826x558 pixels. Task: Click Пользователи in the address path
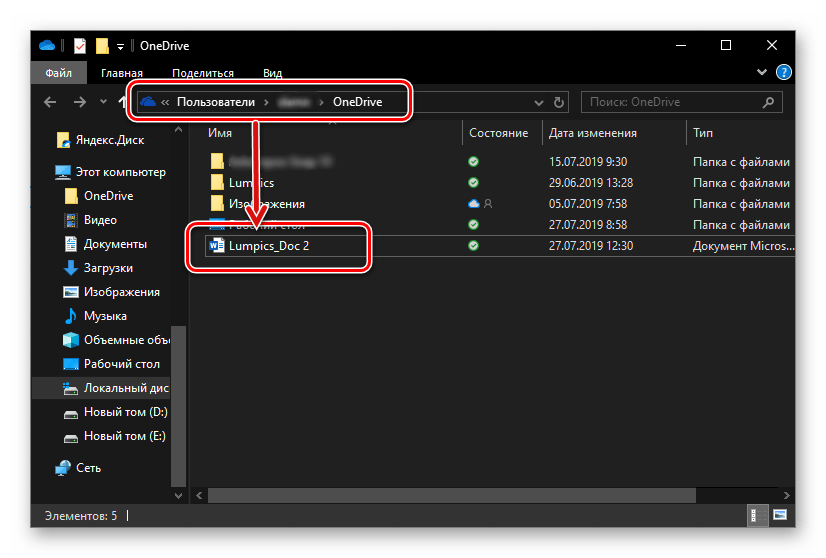click(216, 102)
